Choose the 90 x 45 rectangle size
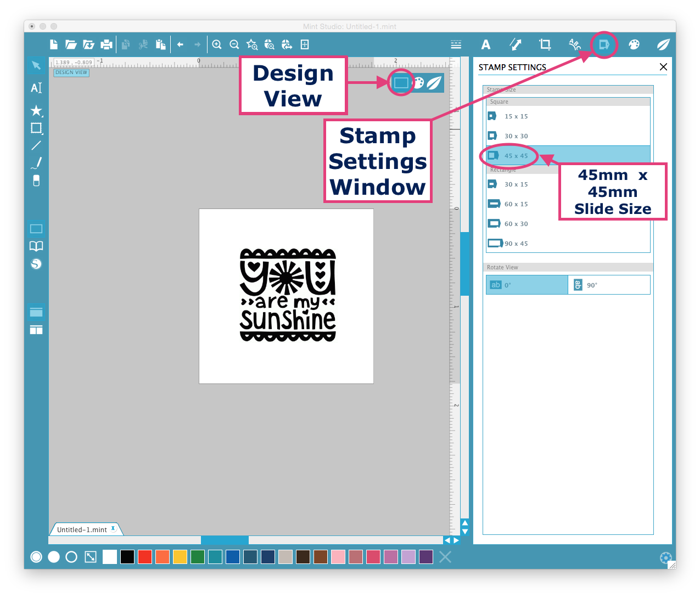Viewport: 700px width, 598px height. point(516,243)
